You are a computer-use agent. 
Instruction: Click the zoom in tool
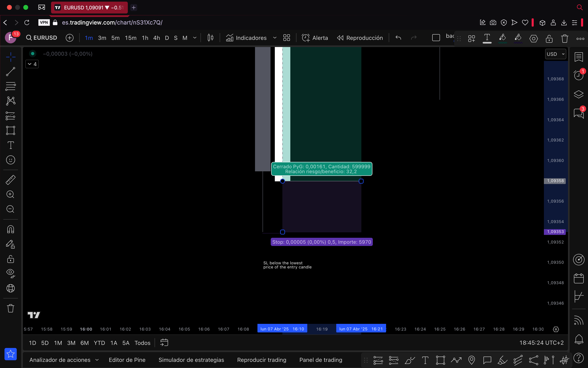(x=10, y=194)
